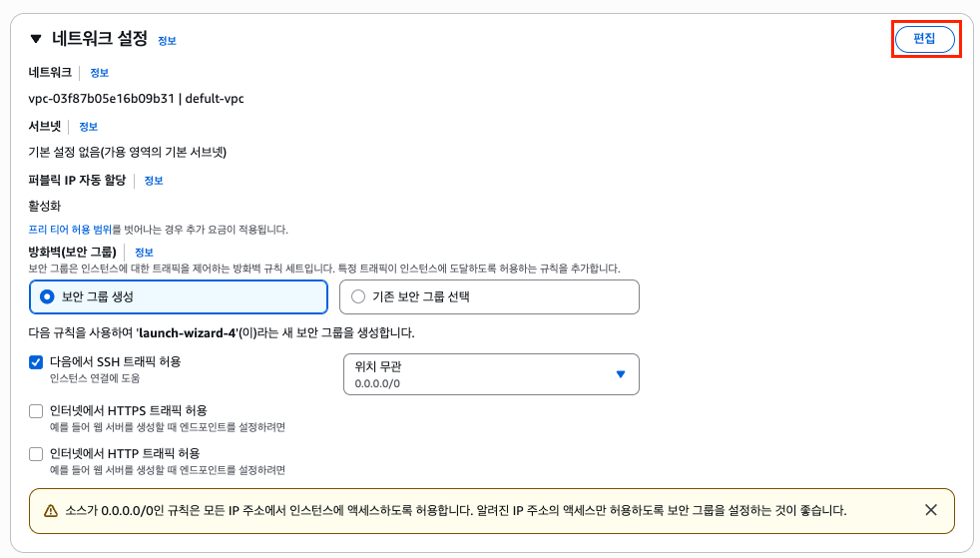Collapse the 네트워크 설정 section triangle
The width and height of the screenshot is (980, 558).
click(36, 39)
